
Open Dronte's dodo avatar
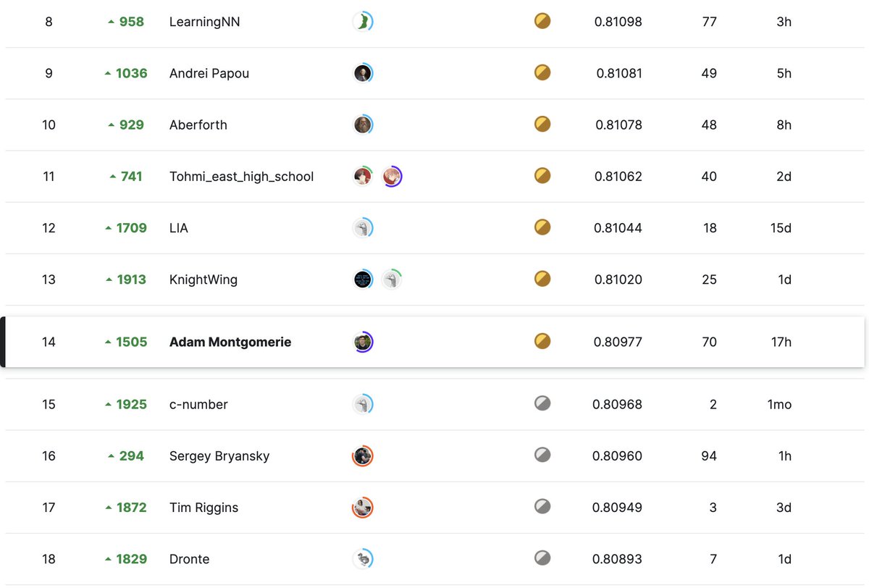click(x=363, y=559)
